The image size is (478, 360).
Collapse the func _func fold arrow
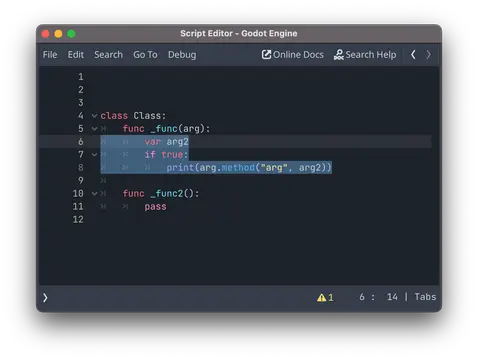click(94, 129)
